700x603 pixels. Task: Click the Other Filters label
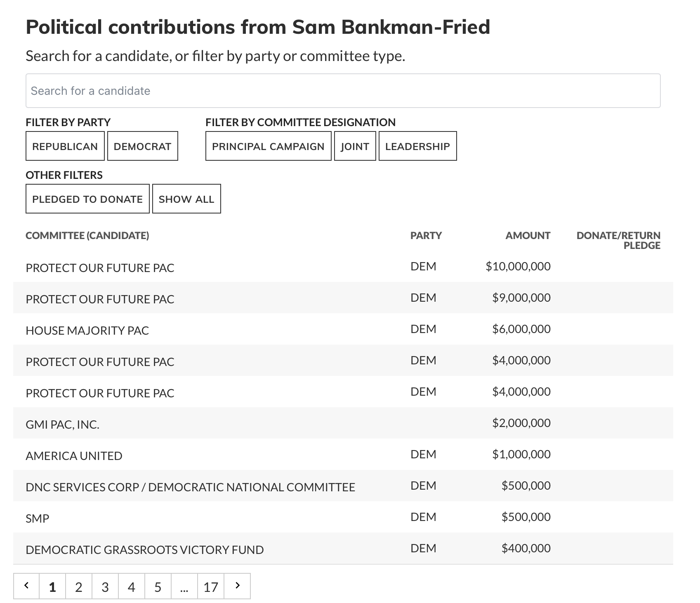[64, 175]
